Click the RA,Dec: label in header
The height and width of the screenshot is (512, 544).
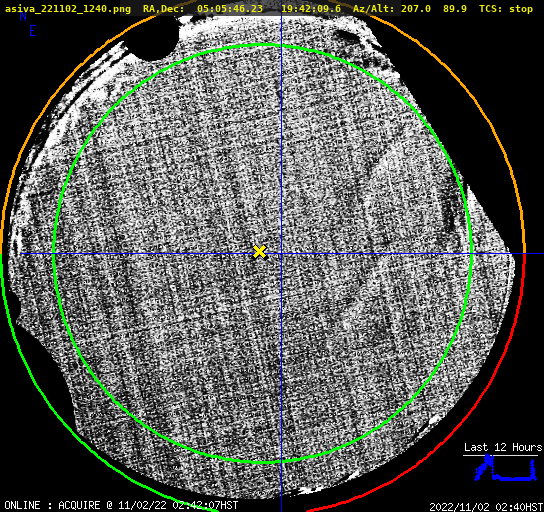point(164,9)
